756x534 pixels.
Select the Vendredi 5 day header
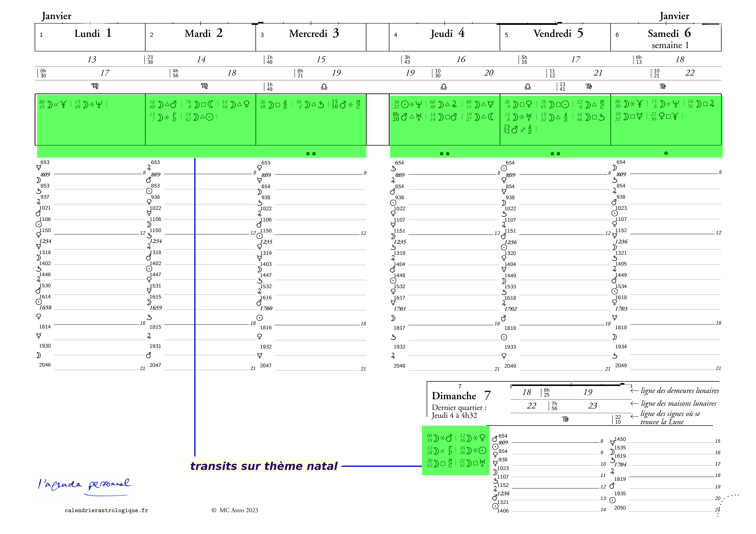tap(555, 37)
